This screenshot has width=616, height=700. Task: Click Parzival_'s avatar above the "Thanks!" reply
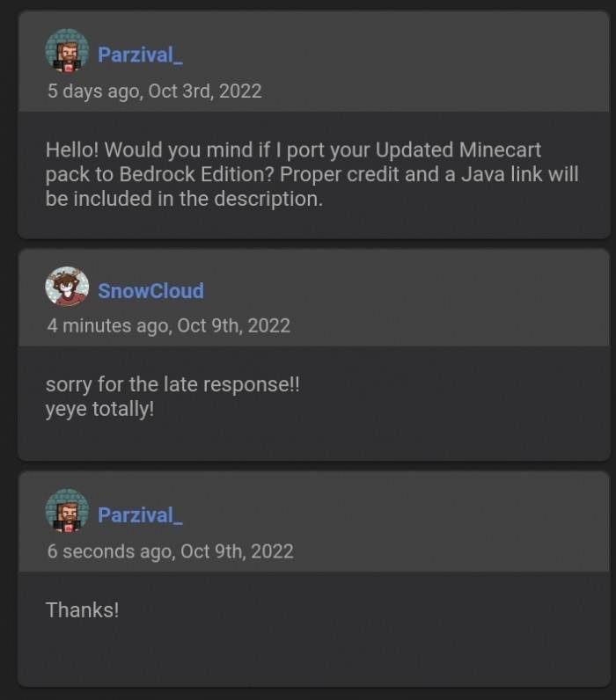(x=67, y=511)
